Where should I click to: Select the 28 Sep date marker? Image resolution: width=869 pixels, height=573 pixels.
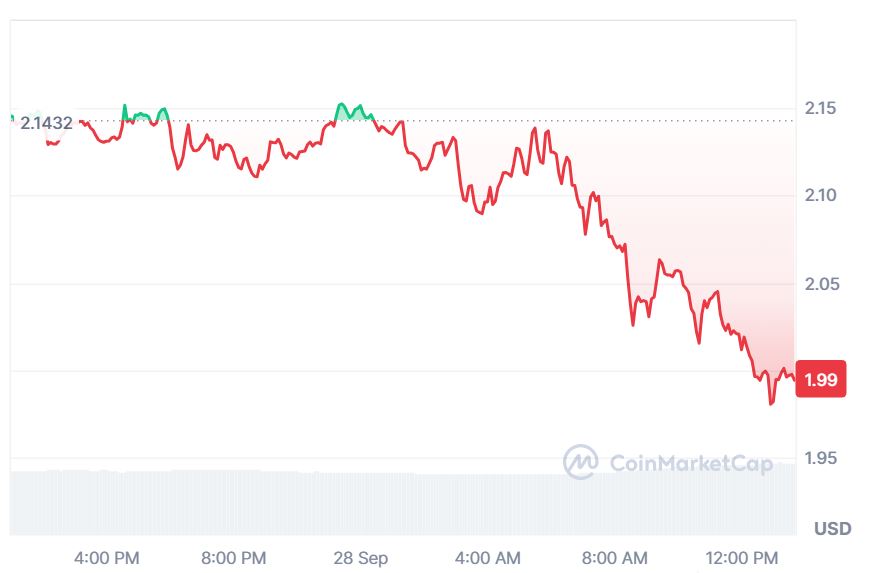360,557
